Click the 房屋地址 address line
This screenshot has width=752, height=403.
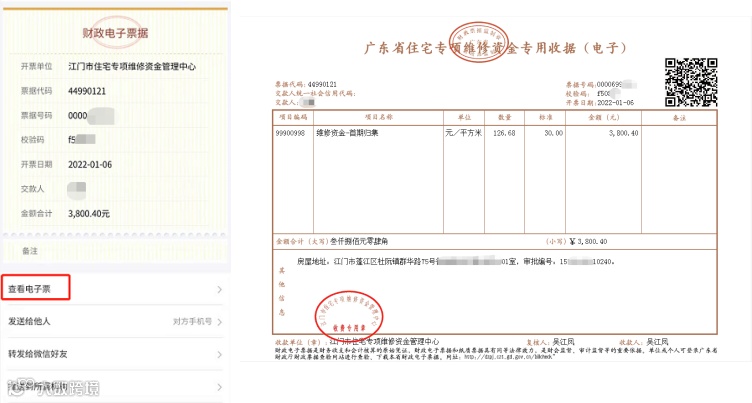point(456,261)
